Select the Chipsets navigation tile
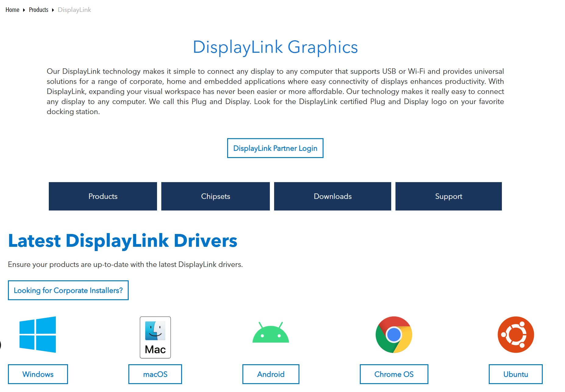Viewport: 565px width, 392px height. tap(216, 196)
